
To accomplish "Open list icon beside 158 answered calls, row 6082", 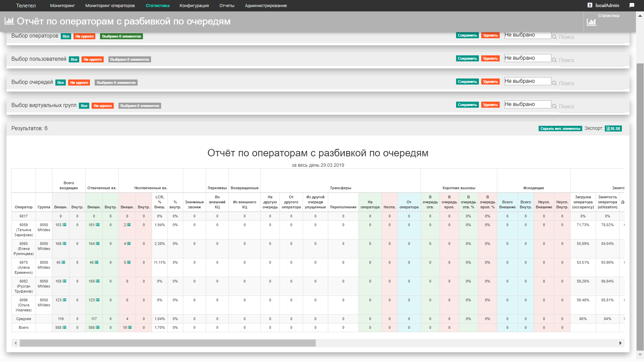I will [x=98, y=281].
